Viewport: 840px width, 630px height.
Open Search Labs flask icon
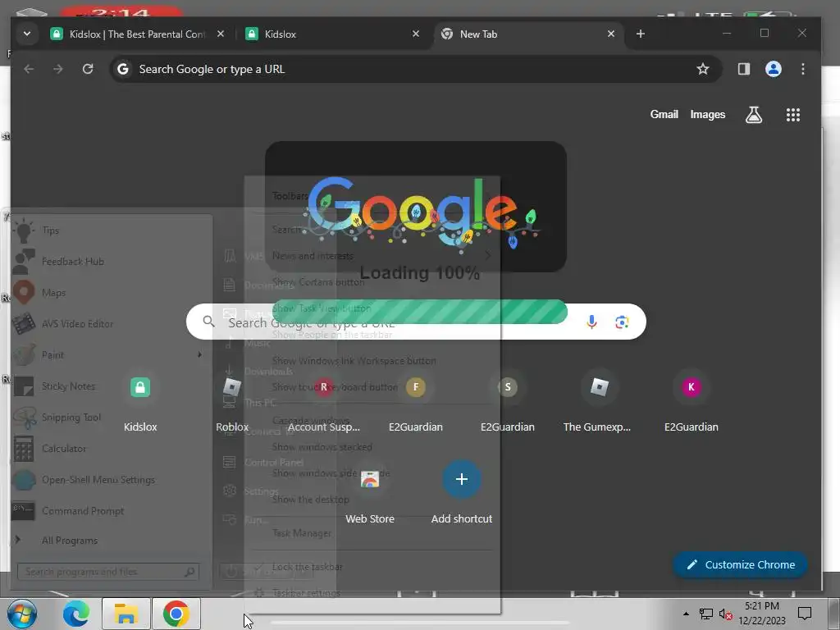pos(754,115)
